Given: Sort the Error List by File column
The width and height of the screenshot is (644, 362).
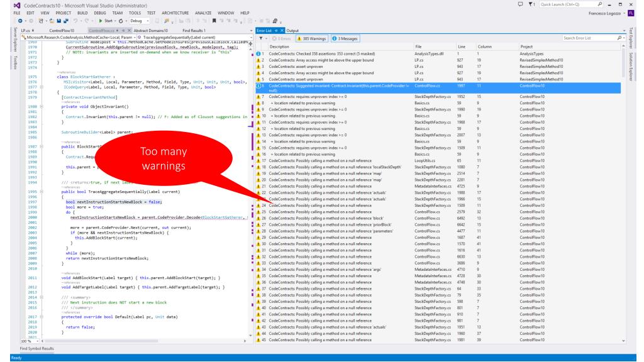Looking at the screenshot, I should 418,47.
